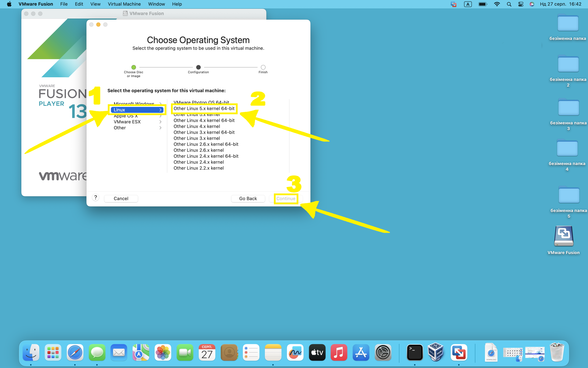The height and width of the screenshot is (368, 588).
Task: Open Calendar showing 27 in Dock
Action: (207, 352)
